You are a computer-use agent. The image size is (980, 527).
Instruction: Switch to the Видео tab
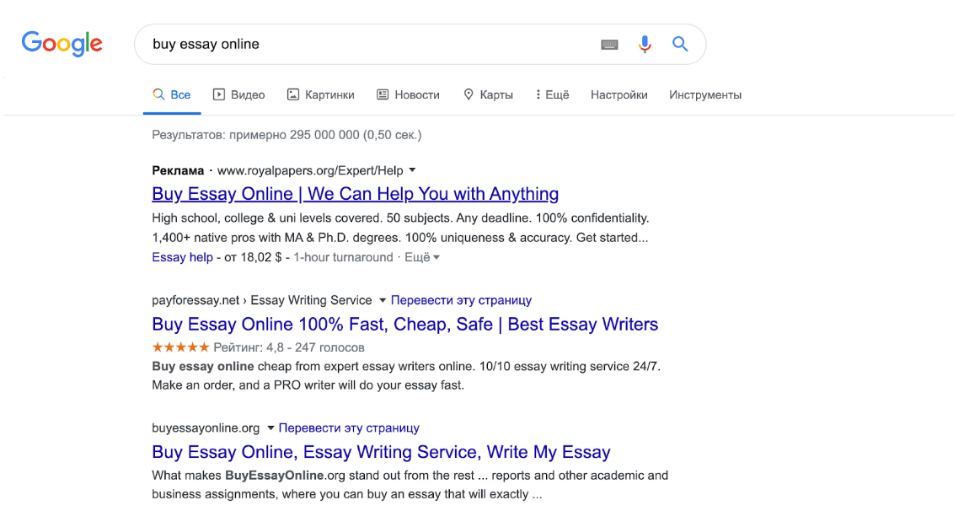[238, 95]
